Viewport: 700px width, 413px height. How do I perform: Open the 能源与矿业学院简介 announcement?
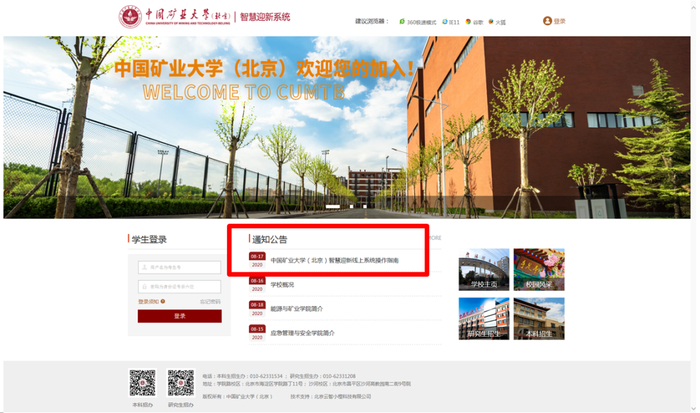click(x=296, y=309)
